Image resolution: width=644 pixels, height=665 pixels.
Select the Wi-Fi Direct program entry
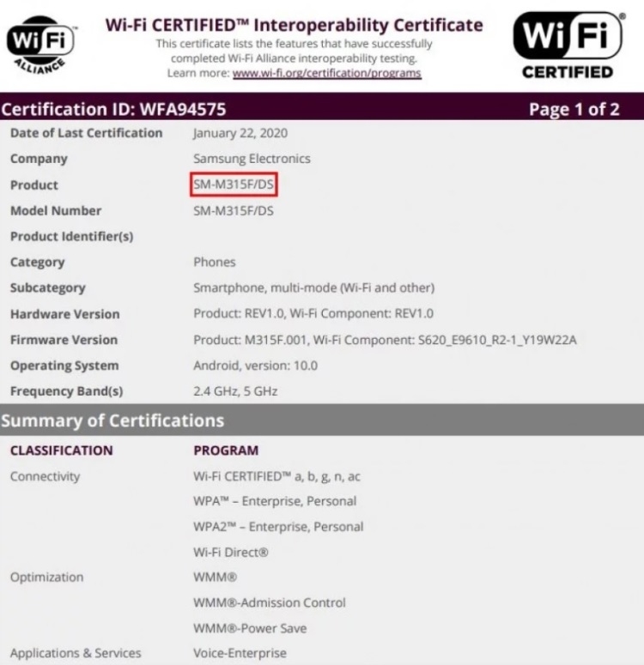coord(231,553)
